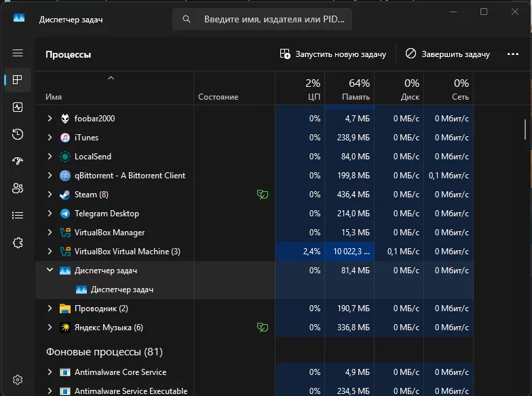532x396 pixels.
Task: Open the Details tab in sidebar
Action: [x=18, y=216]
